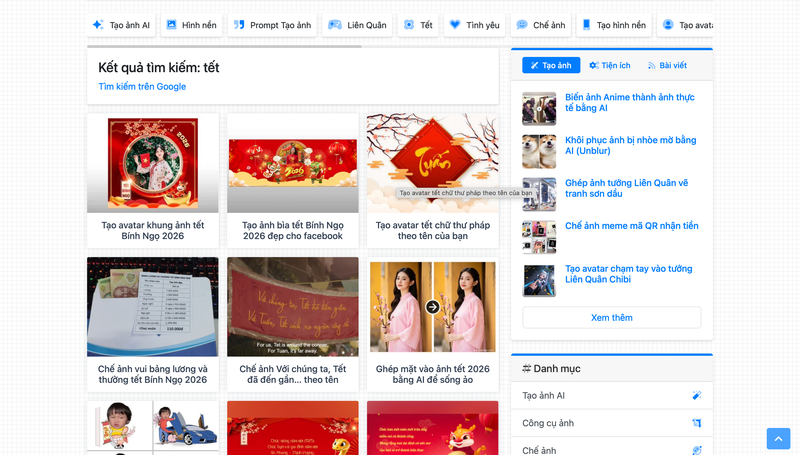The image size is (800, 455).
Task: Open Khôi phục ảnh bị nhòe mờ link
Action: pos(631,145)
